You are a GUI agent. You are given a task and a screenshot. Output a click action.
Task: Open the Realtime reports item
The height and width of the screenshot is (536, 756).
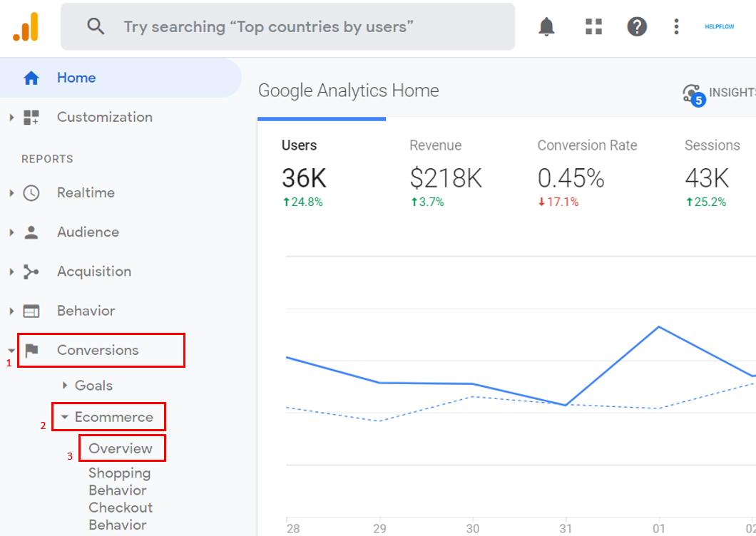click(86, 193)
